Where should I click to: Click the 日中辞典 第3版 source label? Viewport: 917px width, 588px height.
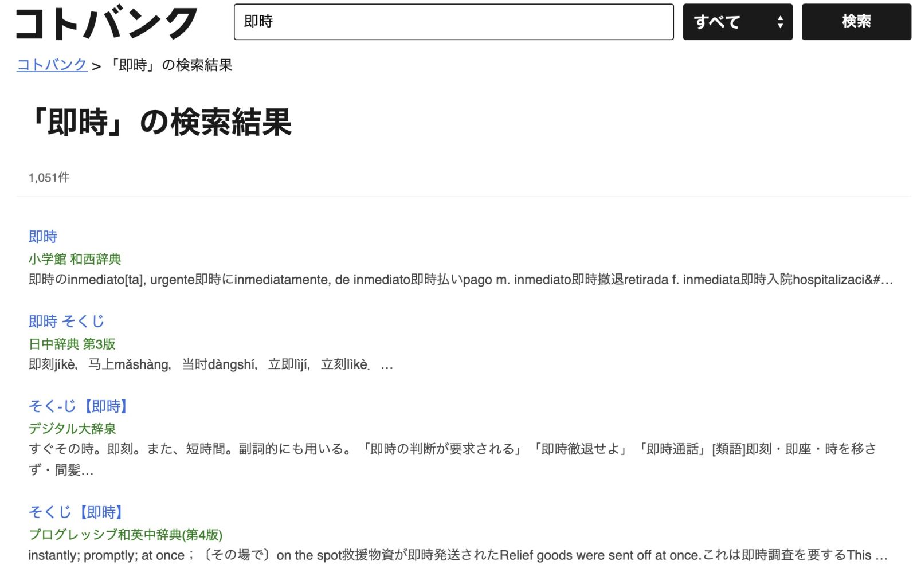(x=72, y=344)
